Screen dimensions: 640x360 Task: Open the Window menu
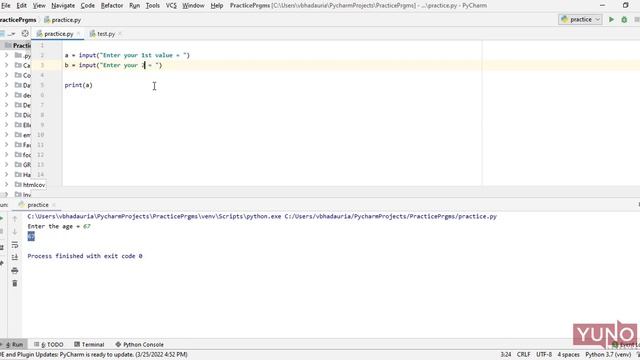[x=193, y=6]
